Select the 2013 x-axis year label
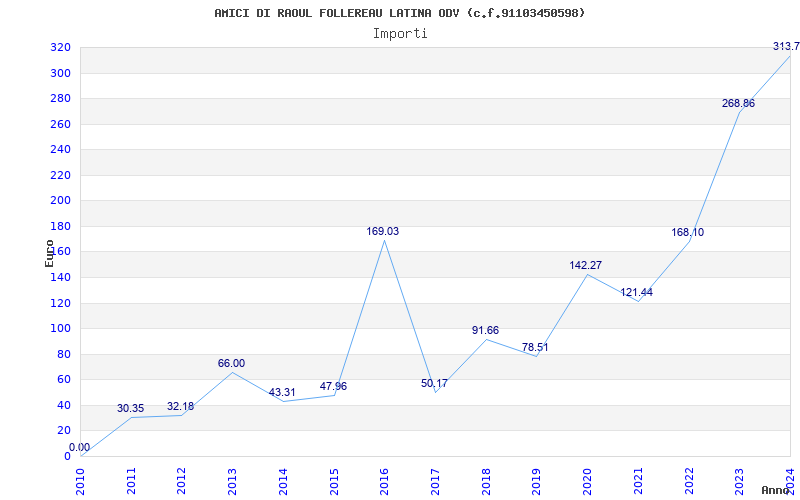800x500 pixels. tap(233, 481)
